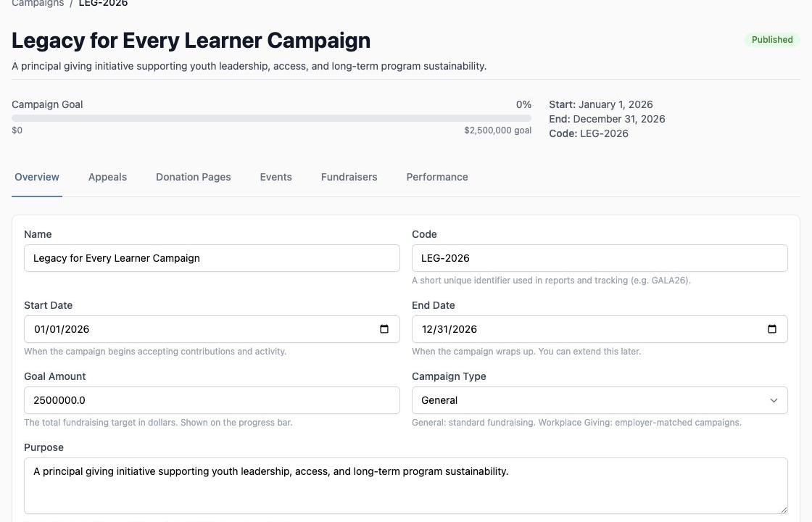Screen dimensions: 812x522
Task: Focus the Code input field
Action: pos(600,258)
